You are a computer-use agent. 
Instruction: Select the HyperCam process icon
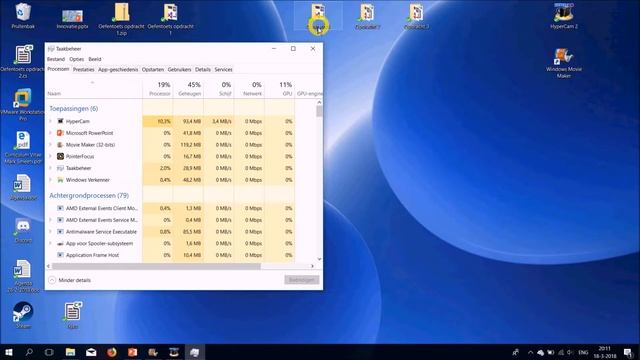60,121
